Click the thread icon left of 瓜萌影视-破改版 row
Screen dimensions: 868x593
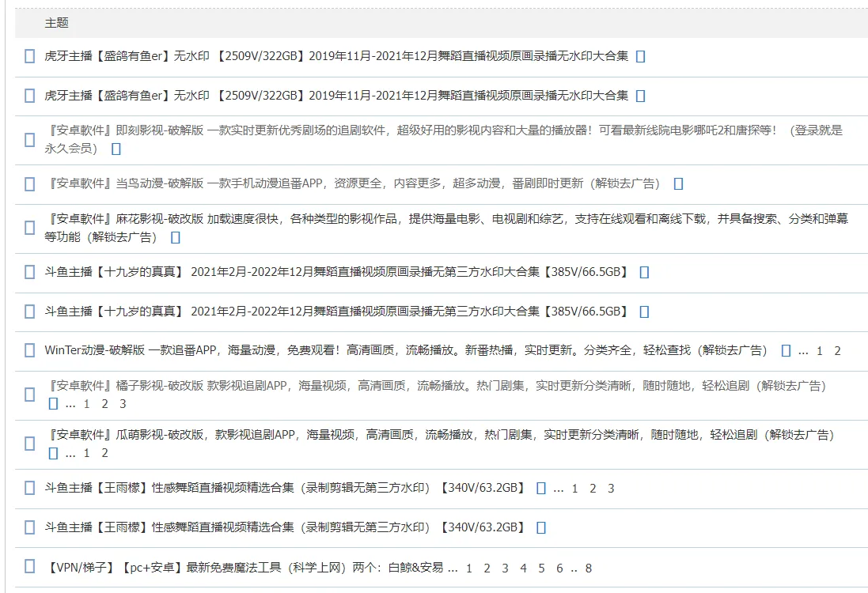pyautogui.click(x=30, y=444)
